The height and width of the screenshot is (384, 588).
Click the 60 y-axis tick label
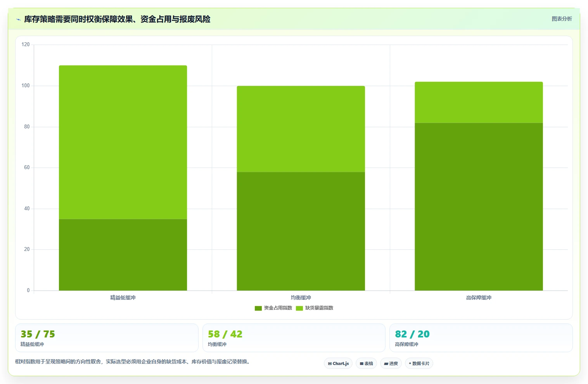[x=27, y=168]
